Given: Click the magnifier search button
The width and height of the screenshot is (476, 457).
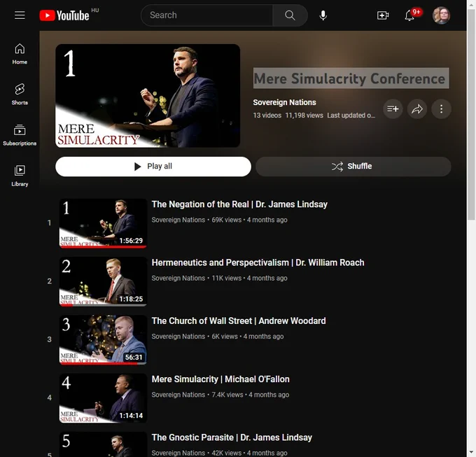Looking at the screenshot, I should (290, 15).
